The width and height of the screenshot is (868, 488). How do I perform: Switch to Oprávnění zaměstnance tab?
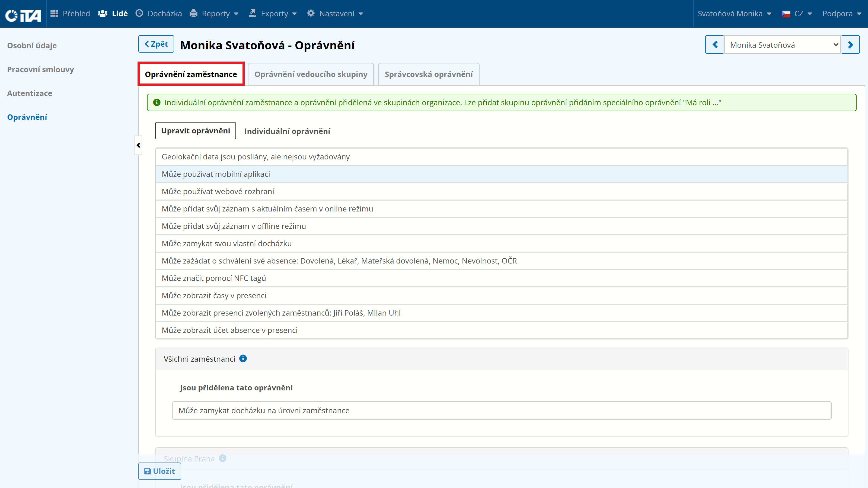(191, 74)
